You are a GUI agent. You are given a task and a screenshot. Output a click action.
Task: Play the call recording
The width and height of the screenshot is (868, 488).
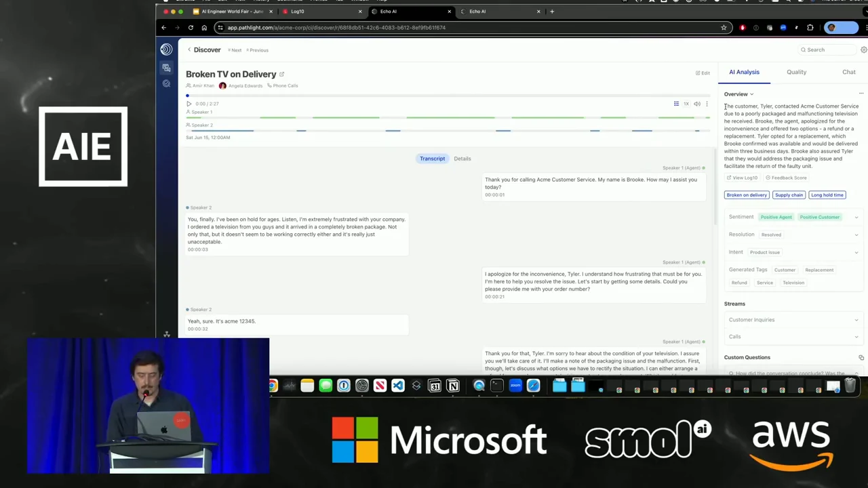pos(189,104)
